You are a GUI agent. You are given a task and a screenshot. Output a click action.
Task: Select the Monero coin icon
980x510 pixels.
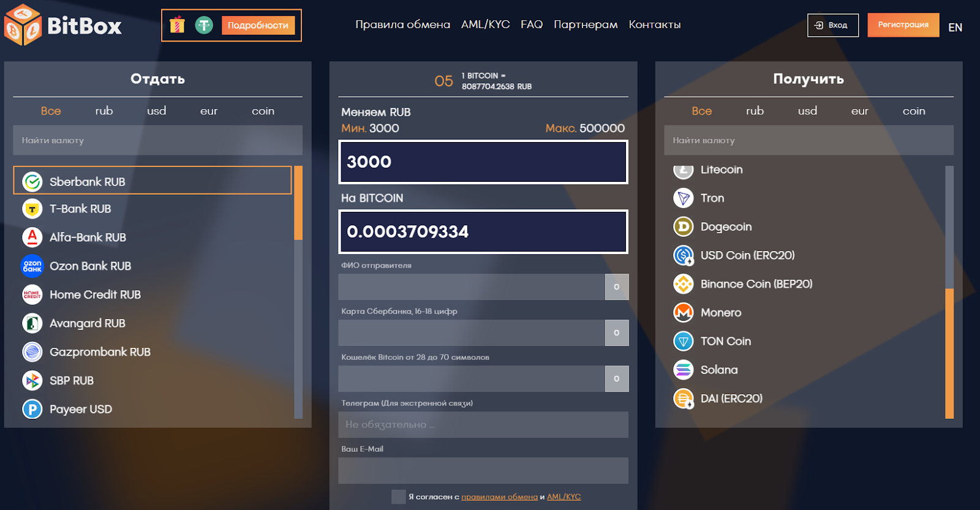[x=683, y=313]
